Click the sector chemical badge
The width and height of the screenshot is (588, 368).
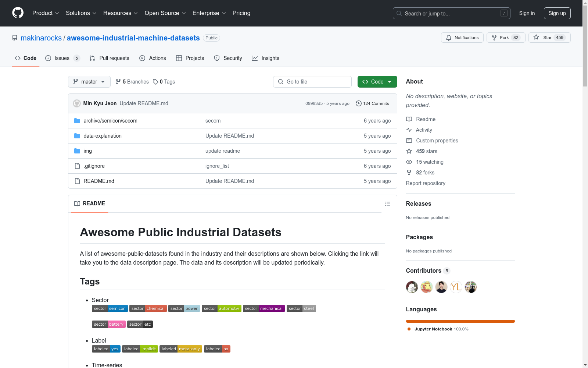pos(148,308)
